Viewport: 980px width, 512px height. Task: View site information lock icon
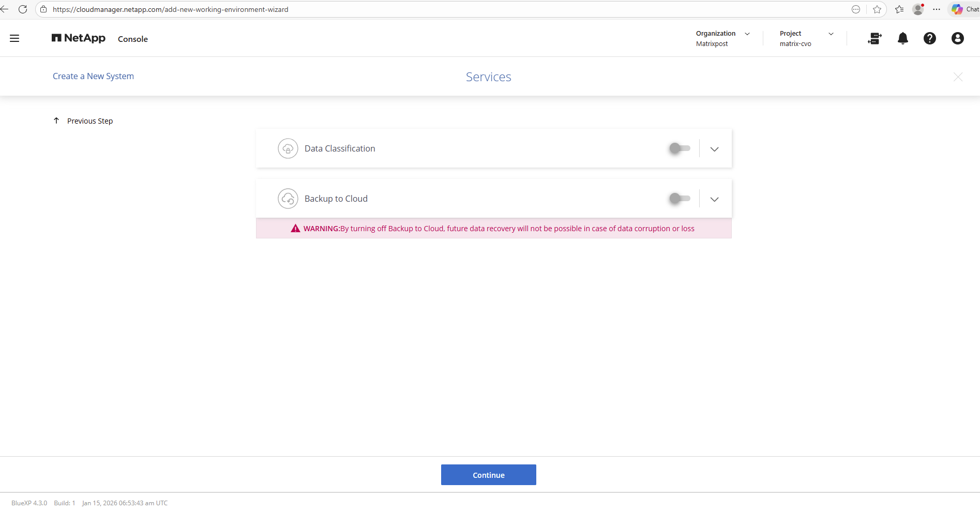(x=43, y=9)
